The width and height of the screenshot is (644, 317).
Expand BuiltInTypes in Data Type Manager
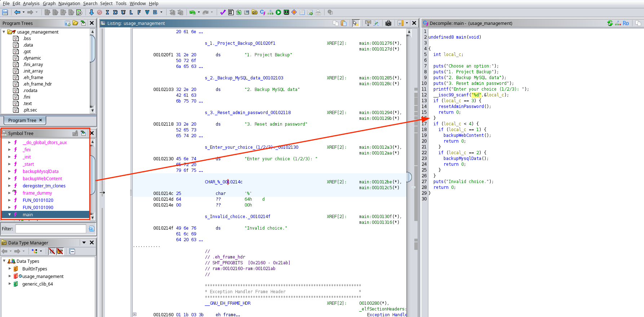(10, 269)
